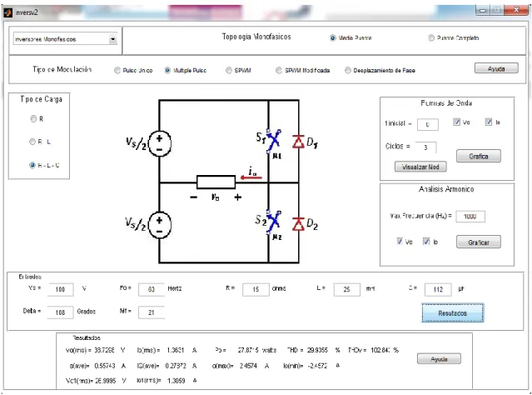Click the Vo(rms) value 33.7298
This screenshot has width=532, height=395.
[x=104, y=350]
